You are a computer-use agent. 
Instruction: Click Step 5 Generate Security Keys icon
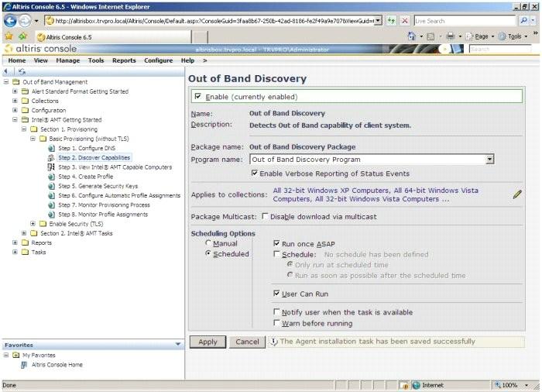coord(51,186)
